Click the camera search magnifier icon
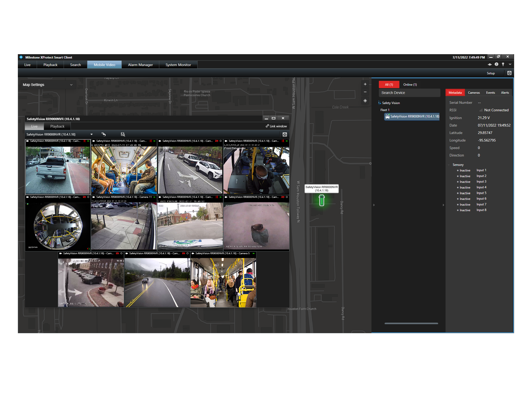The height and width of the screenshot is (399, 532). (123, 134)
